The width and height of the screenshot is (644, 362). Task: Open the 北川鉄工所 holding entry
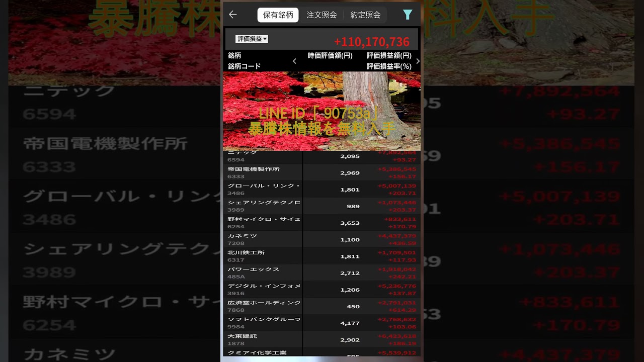click(322, 256)
